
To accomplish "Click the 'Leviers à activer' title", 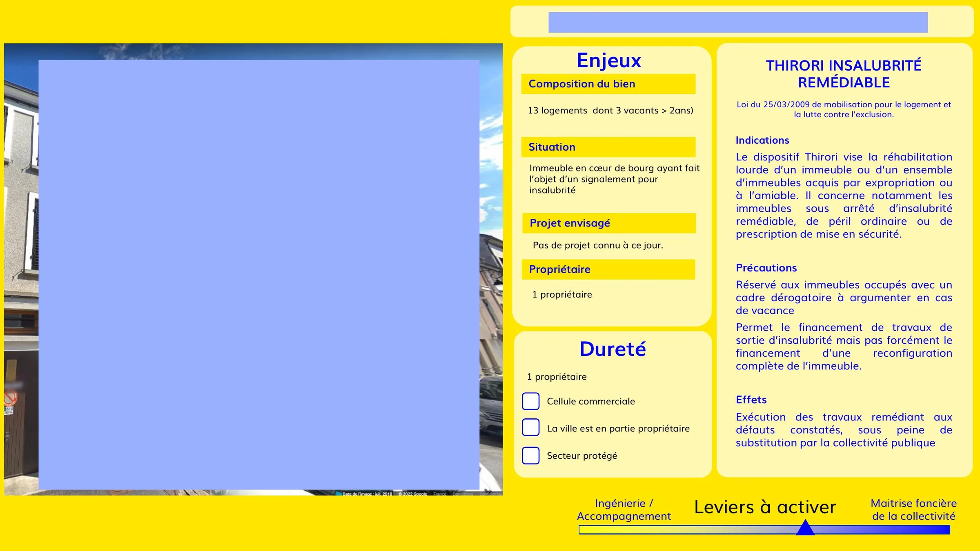I will click(x=765, y=507).
